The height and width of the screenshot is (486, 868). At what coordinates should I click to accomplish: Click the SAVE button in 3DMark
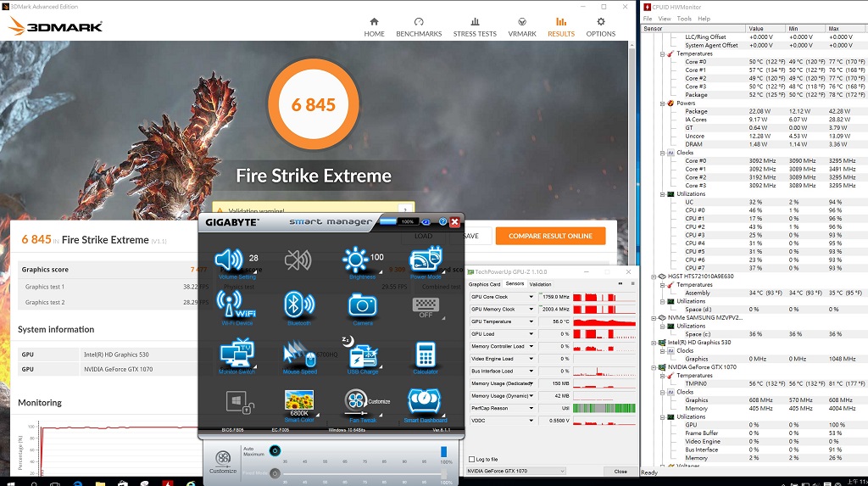click(471, 236)
